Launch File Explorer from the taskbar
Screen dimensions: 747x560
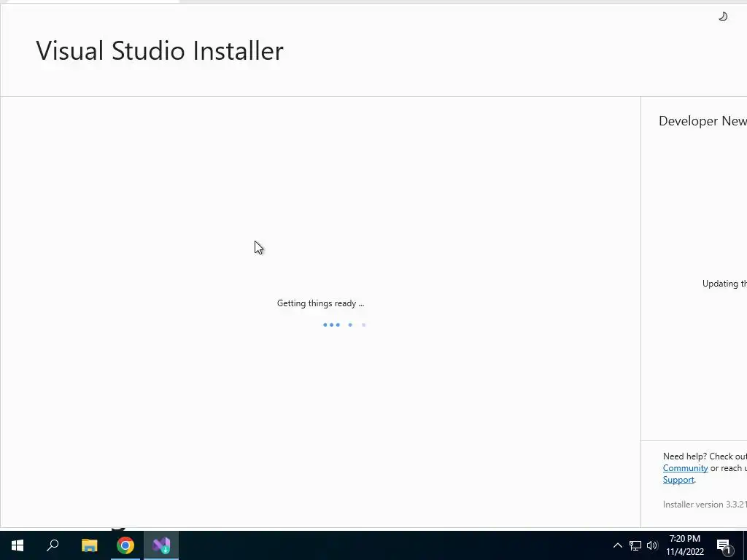pyautogui.click(x=89, y=545)
